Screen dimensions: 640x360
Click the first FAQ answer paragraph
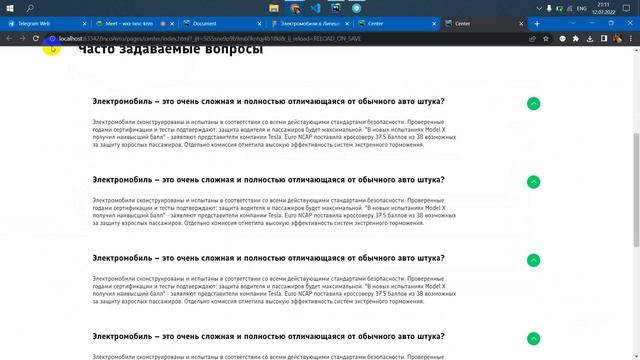pyautogui.click(x=274, y=133)
